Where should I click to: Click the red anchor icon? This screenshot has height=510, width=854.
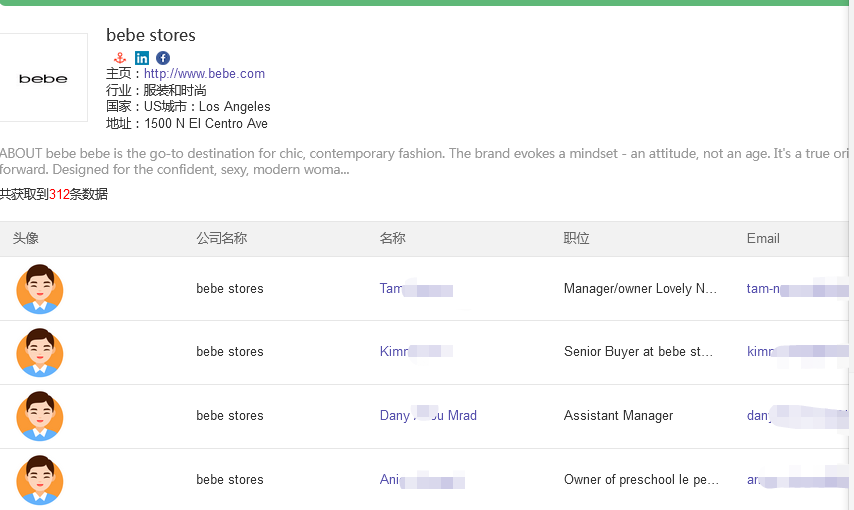pos(120,58)
